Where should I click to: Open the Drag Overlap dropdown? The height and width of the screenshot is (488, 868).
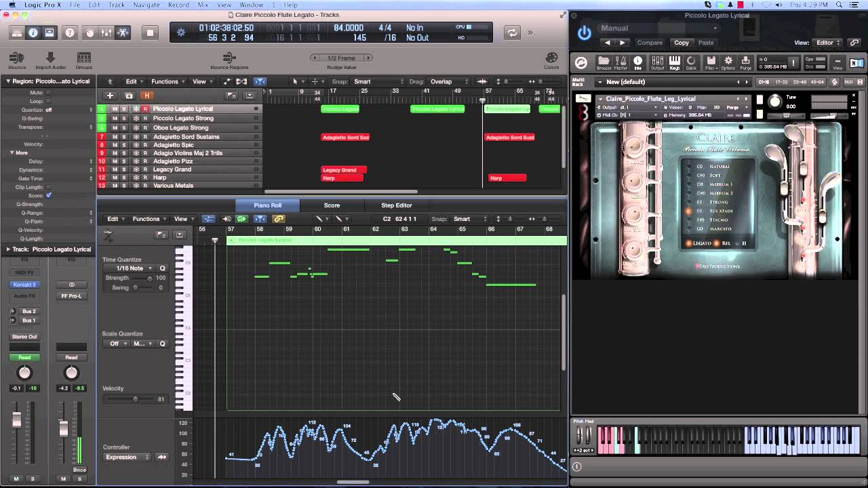449,81
